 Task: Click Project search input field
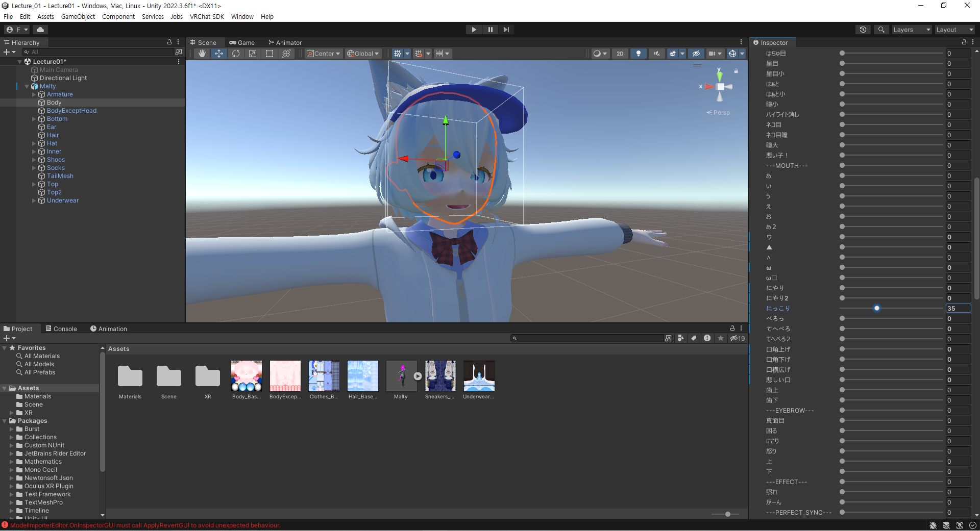[587, 338]
